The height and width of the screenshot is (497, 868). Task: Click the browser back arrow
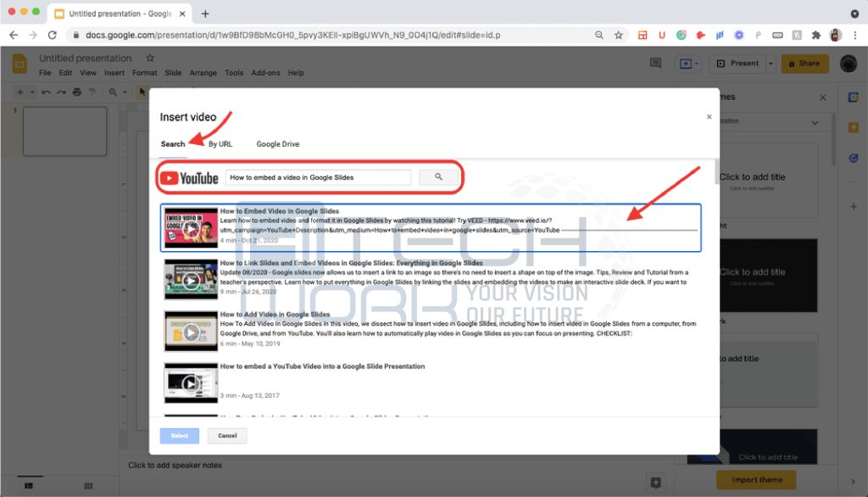coord(14,35)
